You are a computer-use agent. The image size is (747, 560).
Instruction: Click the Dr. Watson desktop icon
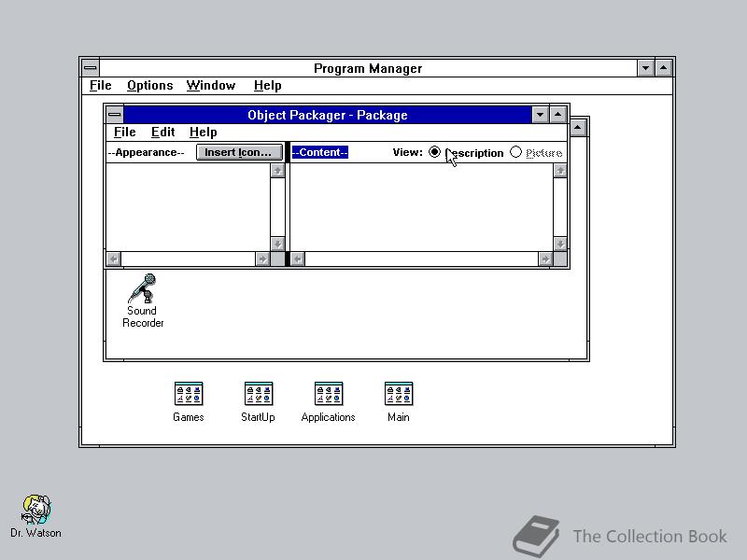pos(35,516)
